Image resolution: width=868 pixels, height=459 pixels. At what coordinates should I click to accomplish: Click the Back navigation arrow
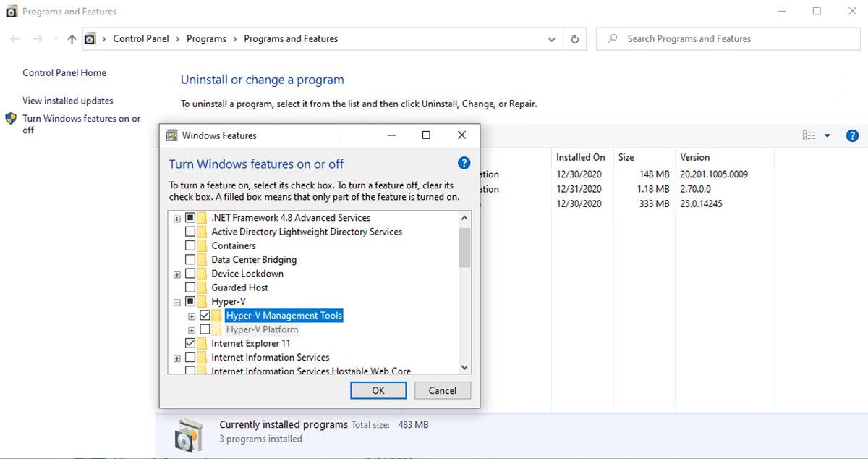(x=14, y=38)
